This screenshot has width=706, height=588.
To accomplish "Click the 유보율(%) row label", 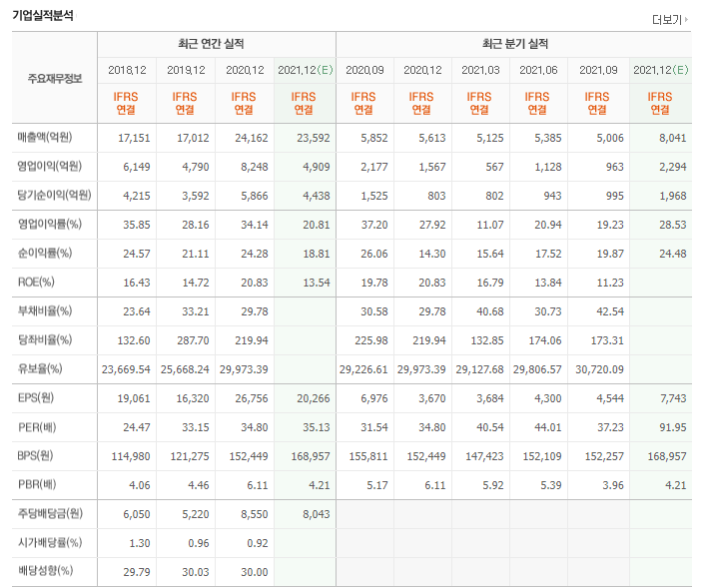I will click(x=40, y=368).
